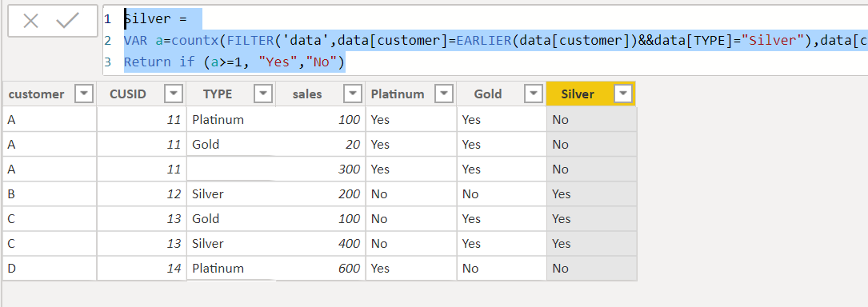Screen dimensions: 868x307
Task: Click formula line 3 with Return if
Action: coord(234,62)
